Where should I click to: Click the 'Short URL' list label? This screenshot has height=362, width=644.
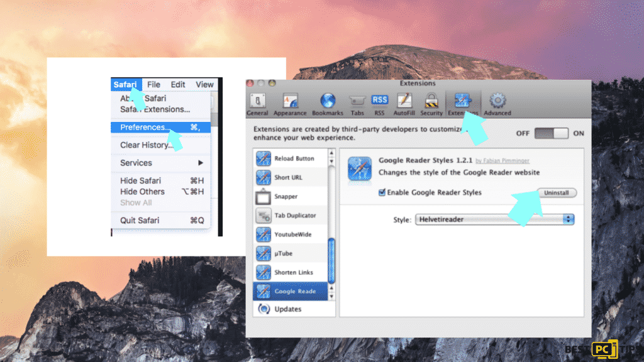[x=288, y=178]
